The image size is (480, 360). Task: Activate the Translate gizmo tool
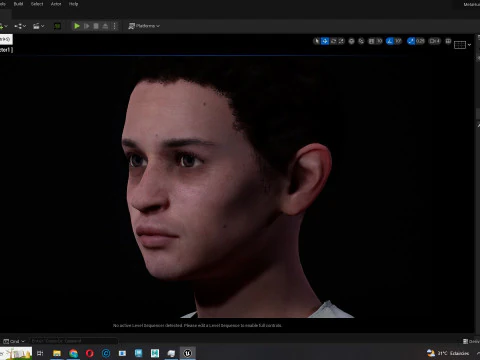click(325, 41)
